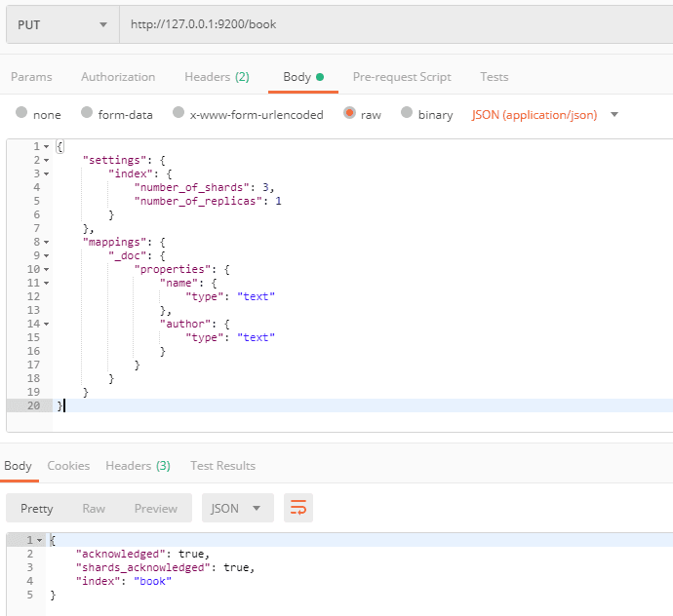
Task: Collapse the "properties" block fold arrow
Action: click(47, 269)
